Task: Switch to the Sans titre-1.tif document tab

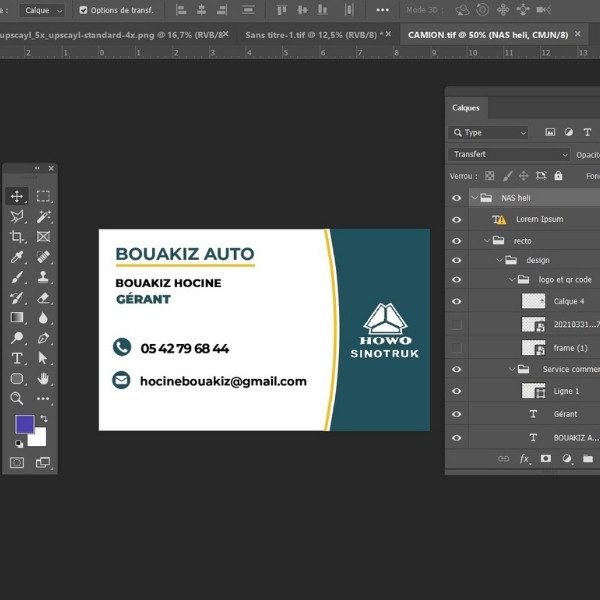Action: [310, 34]
